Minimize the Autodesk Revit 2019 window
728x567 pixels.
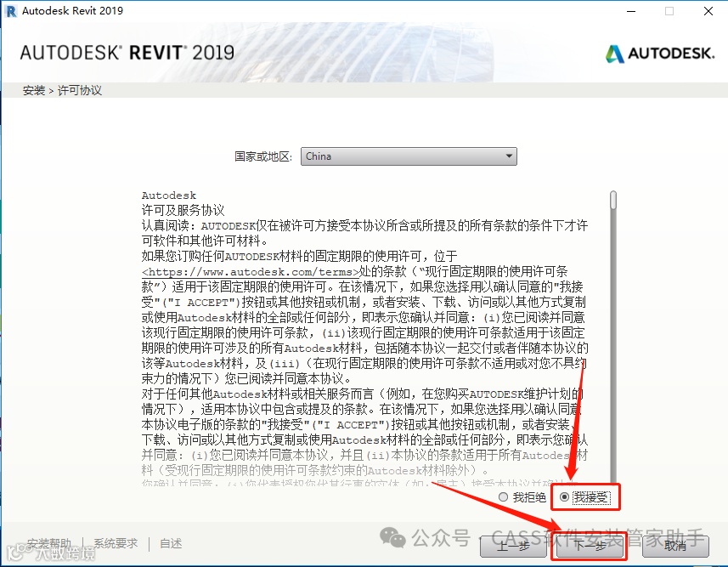631,11
